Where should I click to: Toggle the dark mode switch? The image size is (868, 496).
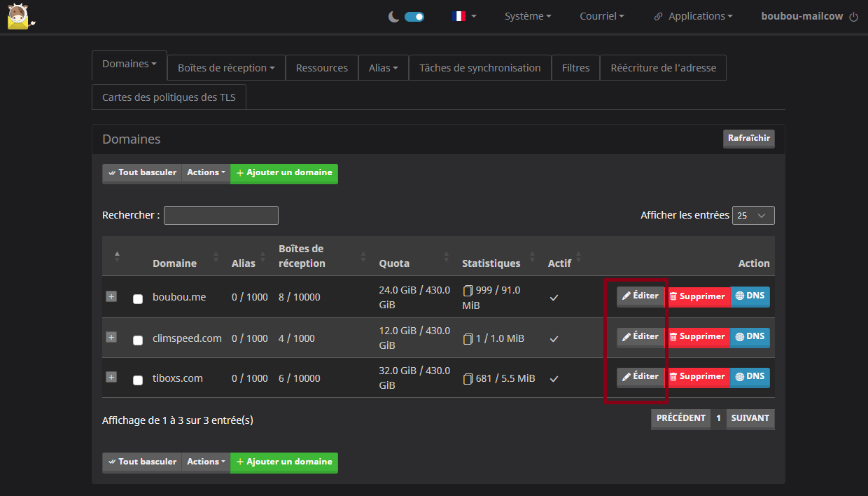click(x=414, y=17)
